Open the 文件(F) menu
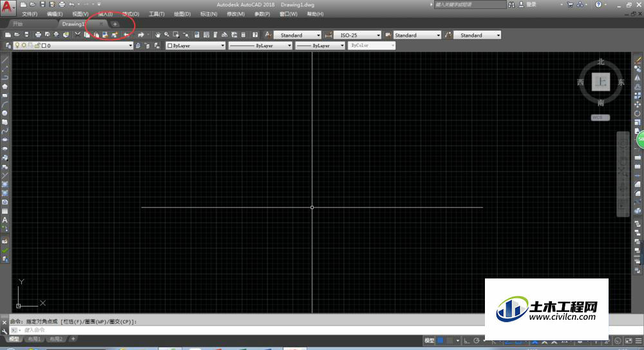Viewport: 644px width, 350px height. tap(30, 14)
